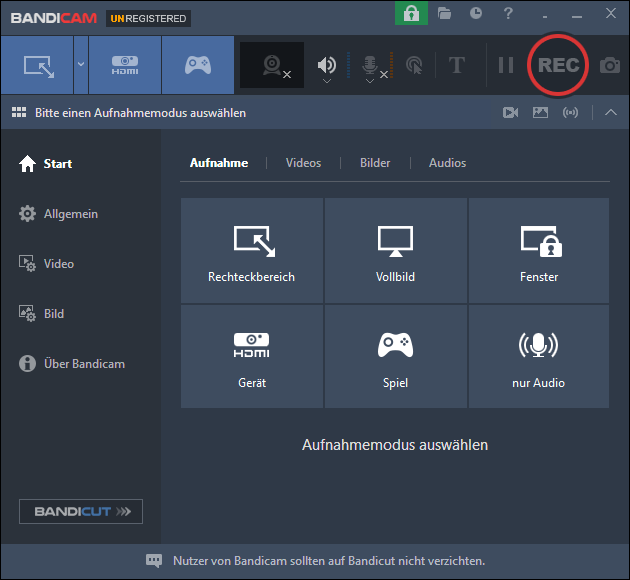Click the screenshot camera icon

pyautogui.click(x=609, y=66)
